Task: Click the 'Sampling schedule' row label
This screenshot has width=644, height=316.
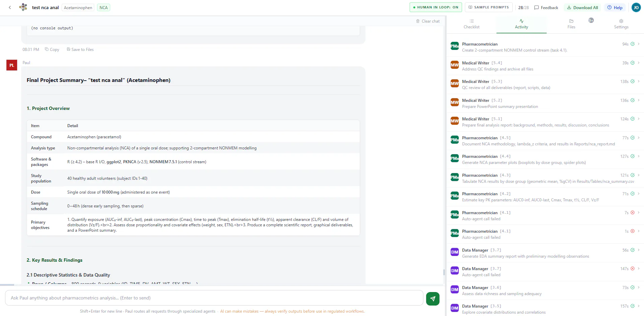Action: [x=39, y=206]
